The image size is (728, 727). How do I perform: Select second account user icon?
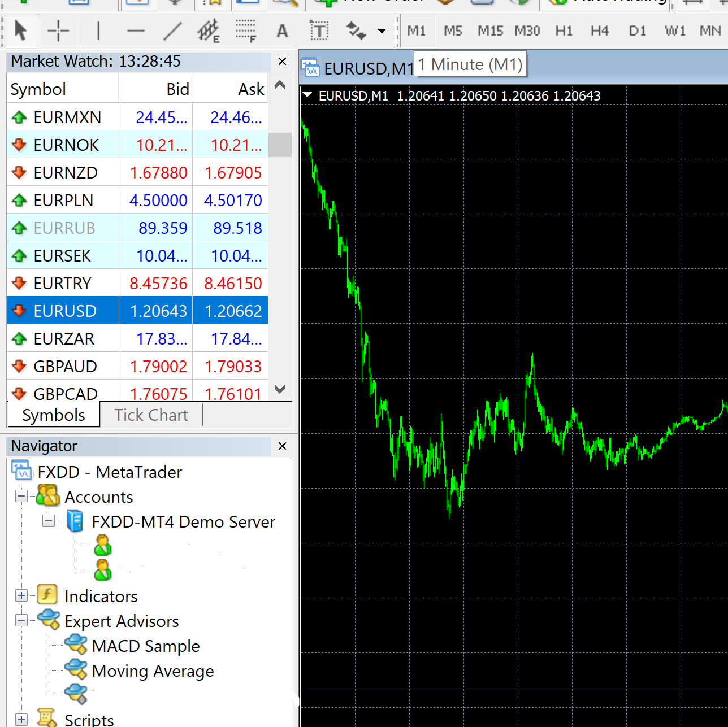click(103, 571)
